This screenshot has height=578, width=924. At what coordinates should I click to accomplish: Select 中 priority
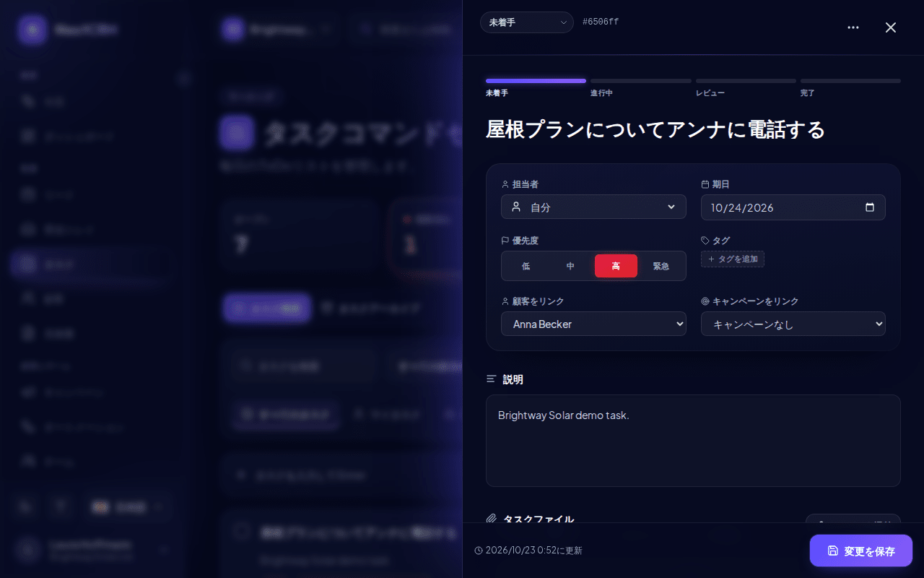[x=570, y=266]
